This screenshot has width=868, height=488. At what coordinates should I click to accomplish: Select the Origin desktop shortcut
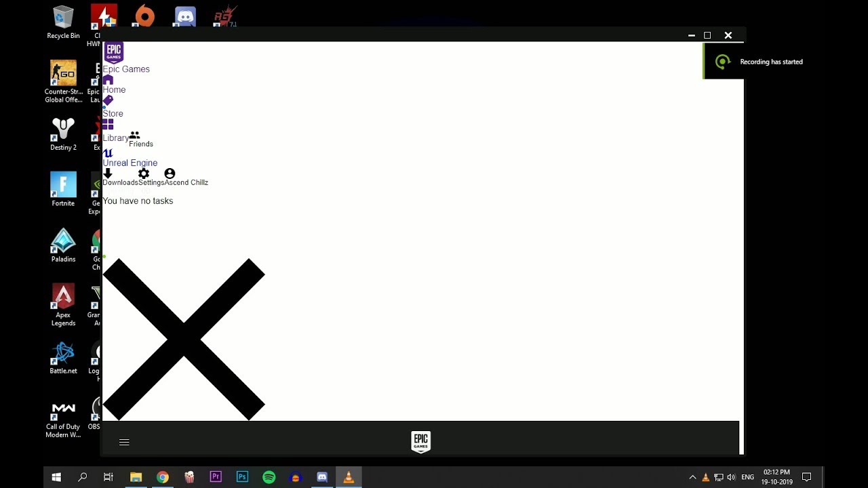click(x=144, y=16)
